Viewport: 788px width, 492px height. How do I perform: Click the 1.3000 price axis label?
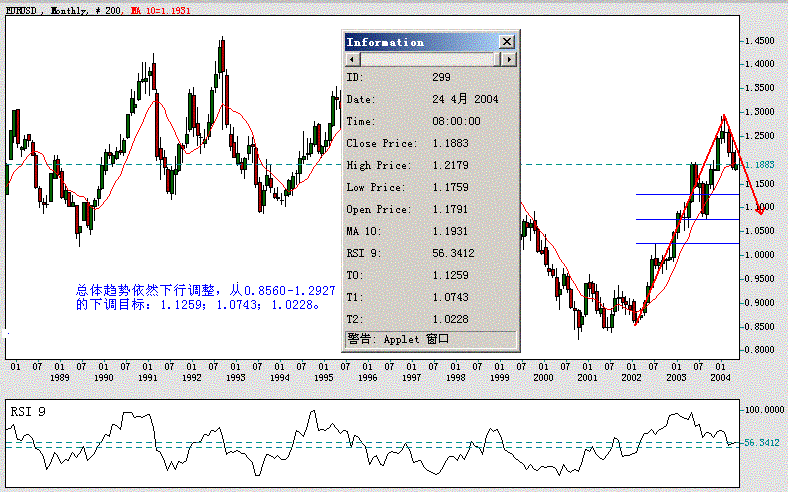759,112
